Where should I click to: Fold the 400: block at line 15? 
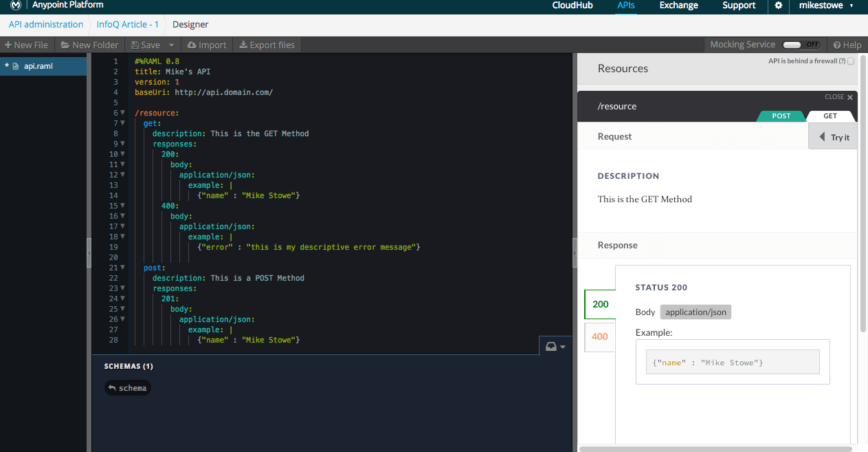(x=122, y=206)
